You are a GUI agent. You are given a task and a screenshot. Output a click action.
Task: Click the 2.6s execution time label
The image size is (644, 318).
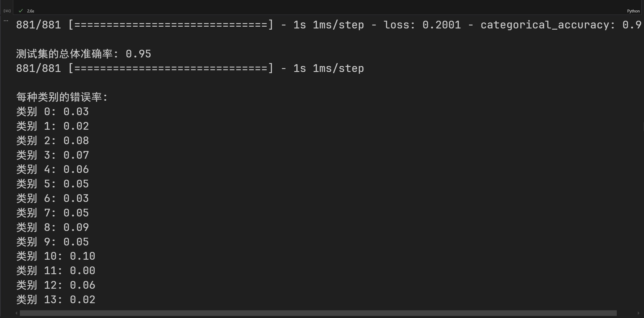point(30,11)
